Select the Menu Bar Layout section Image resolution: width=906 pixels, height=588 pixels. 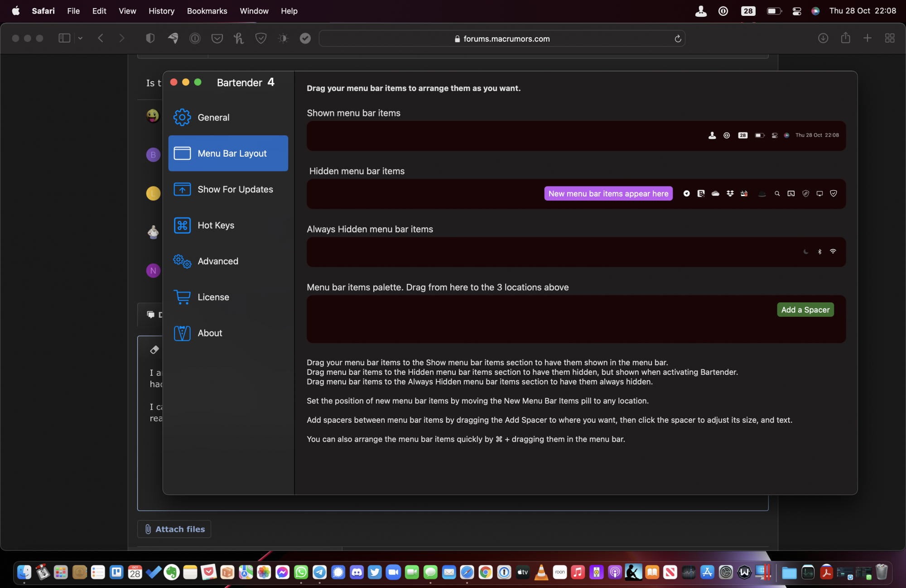tap(228, 153)
